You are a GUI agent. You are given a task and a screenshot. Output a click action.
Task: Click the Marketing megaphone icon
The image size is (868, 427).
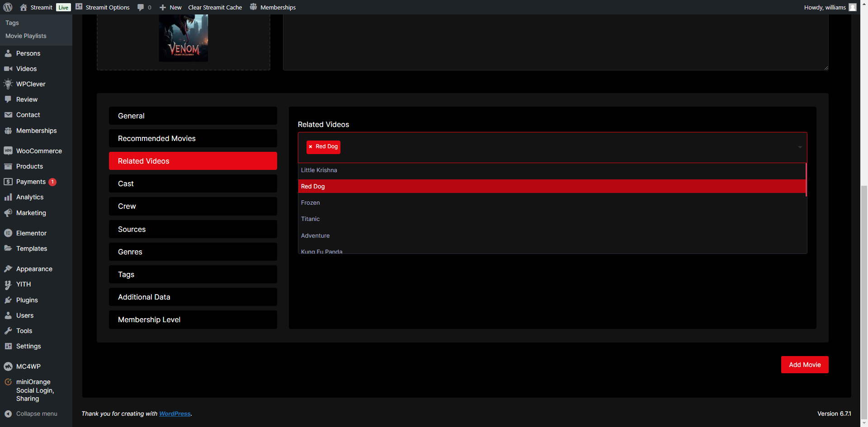[x=8, y=213]
